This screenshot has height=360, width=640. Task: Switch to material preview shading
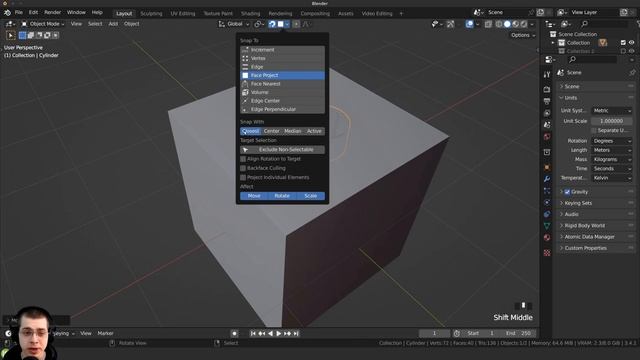click(516, 24)
